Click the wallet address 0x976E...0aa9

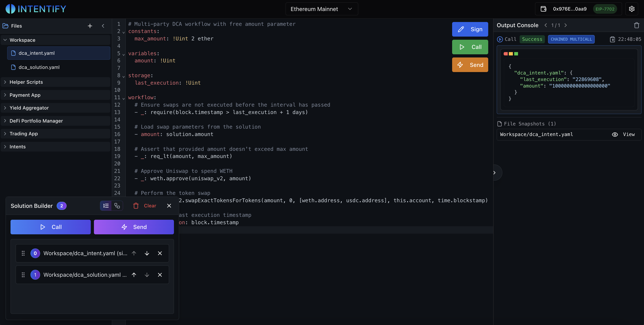[x=570, y=9]
